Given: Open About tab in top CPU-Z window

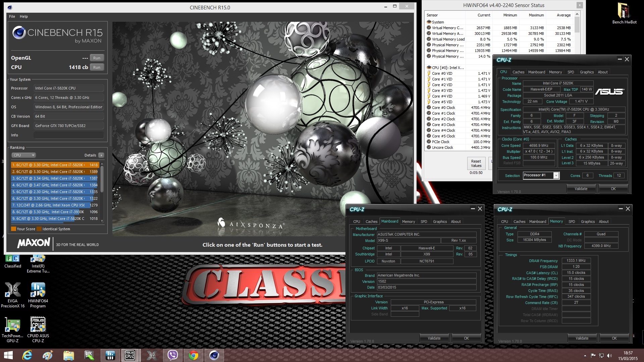Looking at the screenshot, I should point(602,72).
